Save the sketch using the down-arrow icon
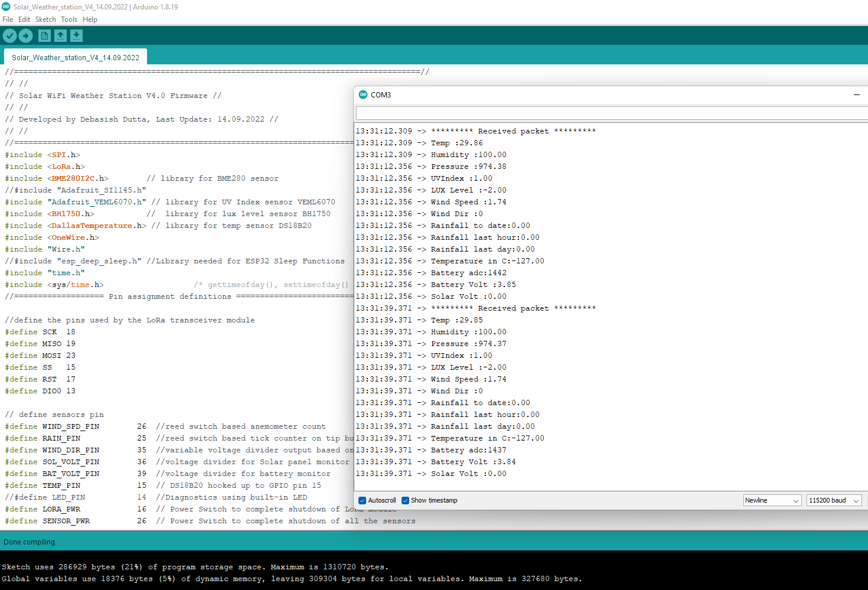This screenshot has width=868, height=590. (77, 36)
